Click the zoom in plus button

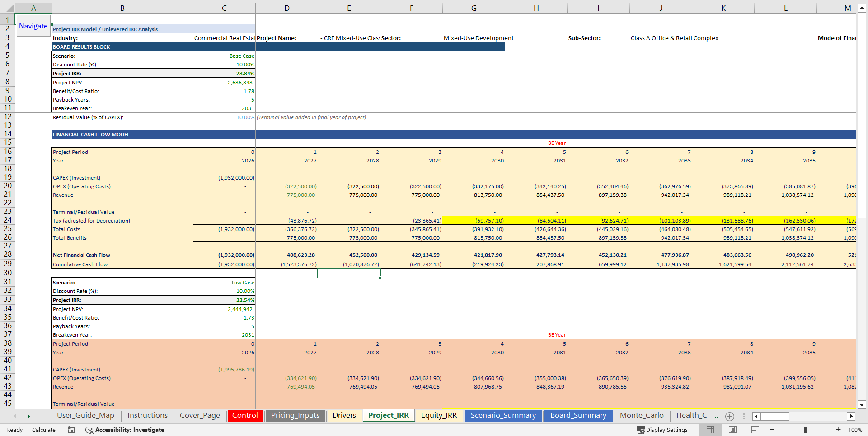pos(838,430)
